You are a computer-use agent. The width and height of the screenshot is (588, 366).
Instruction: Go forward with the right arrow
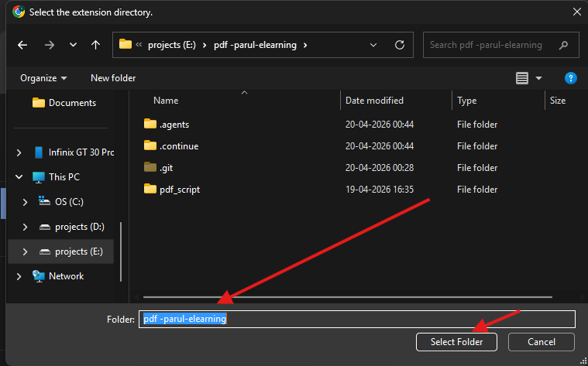49,45
